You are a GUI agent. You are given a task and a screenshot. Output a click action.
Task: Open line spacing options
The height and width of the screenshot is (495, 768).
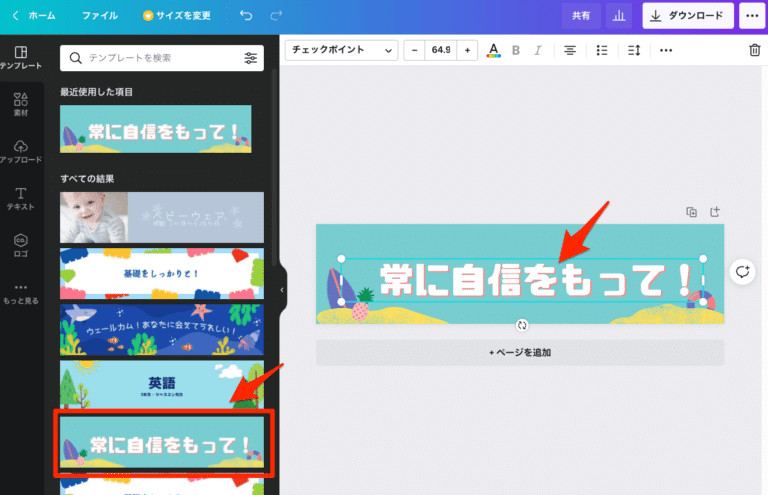[x=634, y=50]
